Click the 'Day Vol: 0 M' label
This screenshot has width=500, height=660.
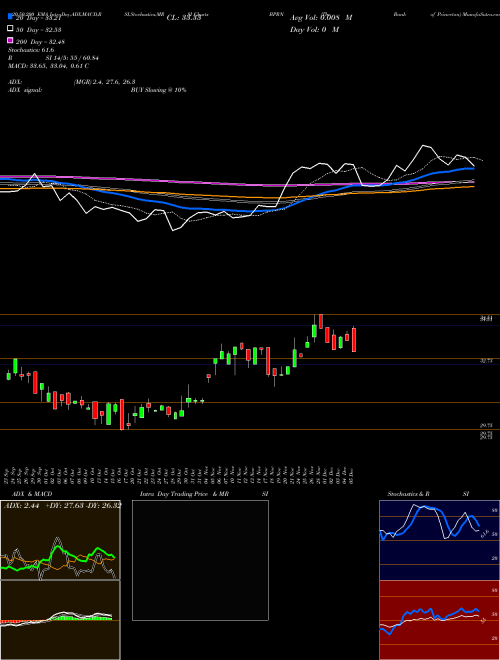(314, 29)
